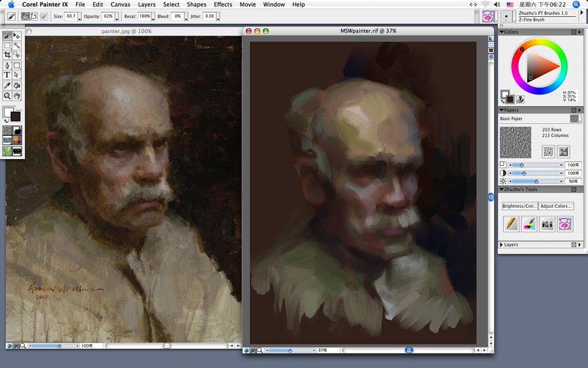This screenshot has width=588, height=368.
Task: Choose the Rectangular Selection tool
Action: pyautogui.click(x=7, y=46)
